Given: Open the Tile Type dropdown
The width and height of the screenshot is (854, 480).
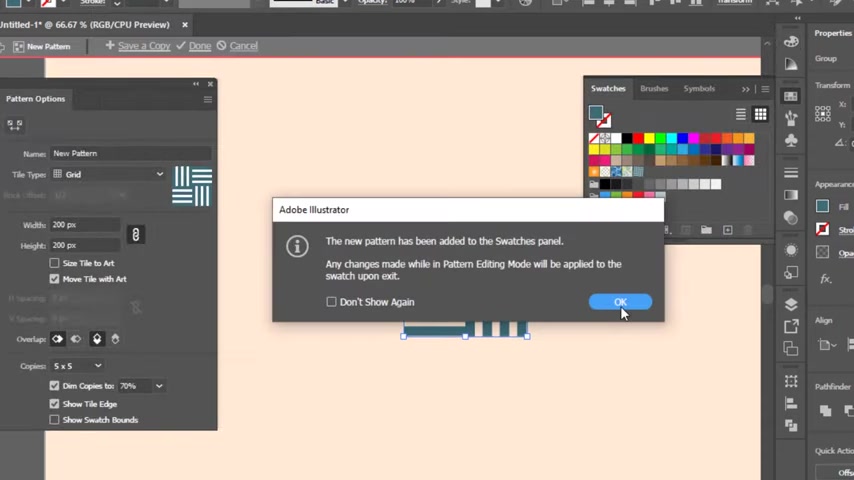Looking at the screenshot, I should click(108, 174).
